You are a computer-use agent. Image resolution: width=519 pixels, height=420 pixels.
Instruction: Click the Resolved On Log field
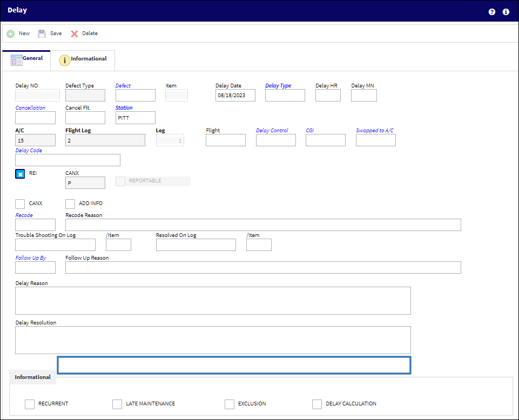pos(196,245)
